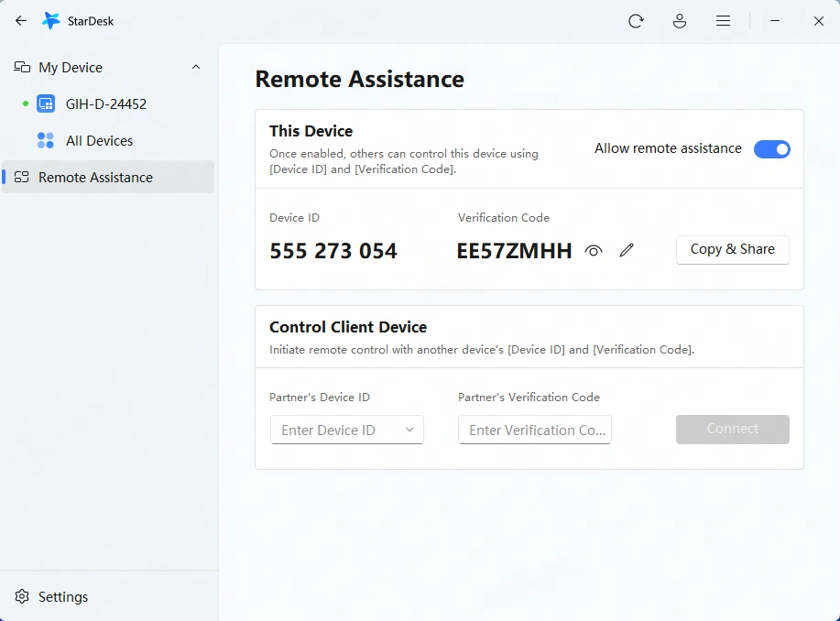Open the user account icon
This screenshot has height=621, width=840.
680,21
